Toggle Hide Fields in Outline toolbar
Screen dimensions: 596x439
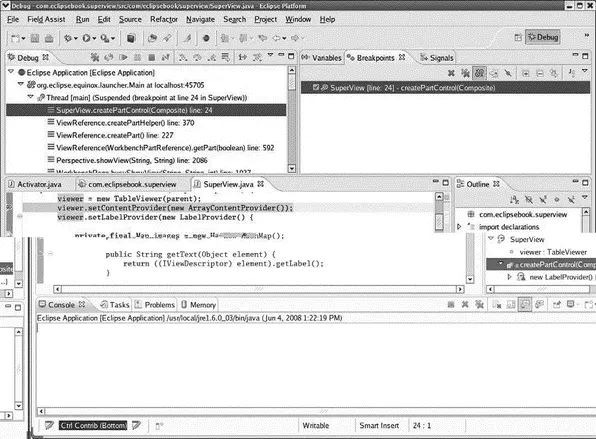tap(529, 200)
